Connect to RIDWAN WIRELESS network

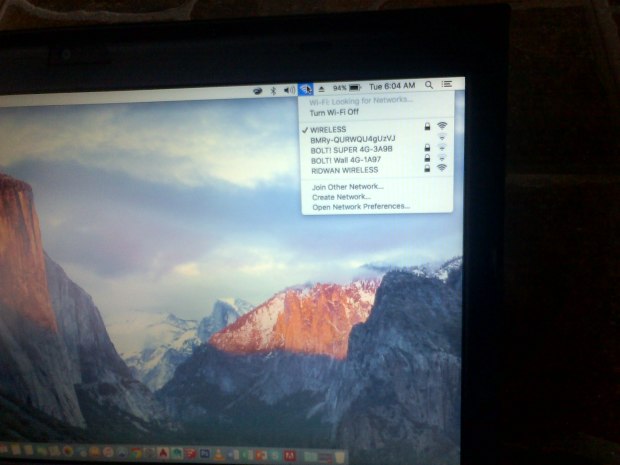[x=345, y=170]
